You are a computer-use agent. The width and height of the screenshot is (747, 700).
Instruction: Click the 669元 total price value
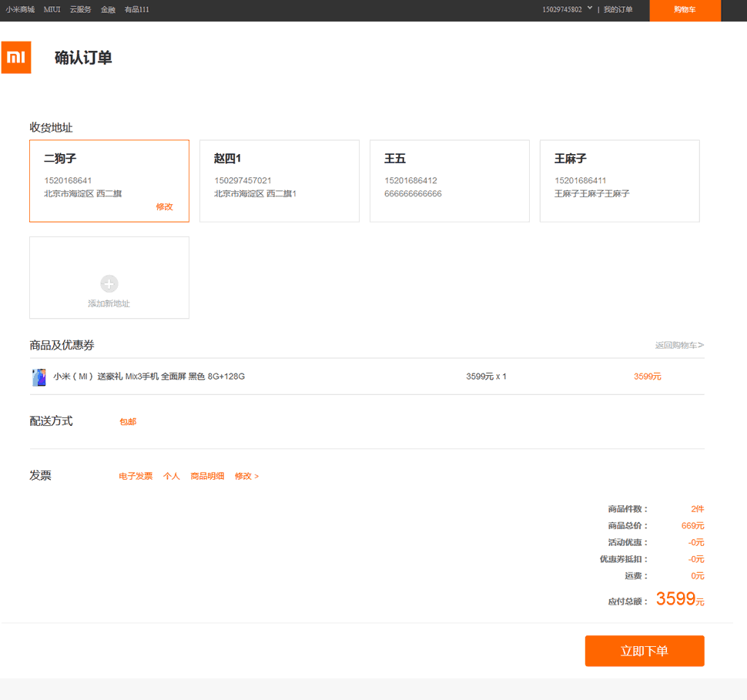click(x=692, y=526)
